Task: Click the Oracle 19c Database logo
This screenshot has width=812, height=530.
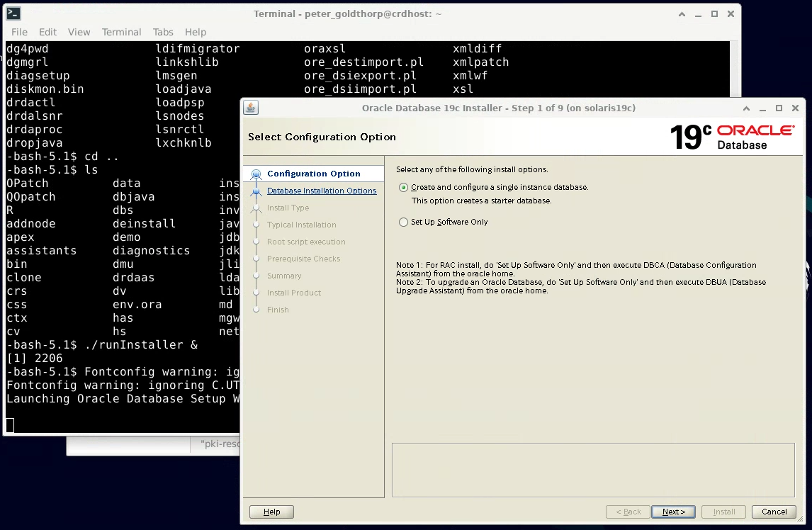Action: pos(732,136)
